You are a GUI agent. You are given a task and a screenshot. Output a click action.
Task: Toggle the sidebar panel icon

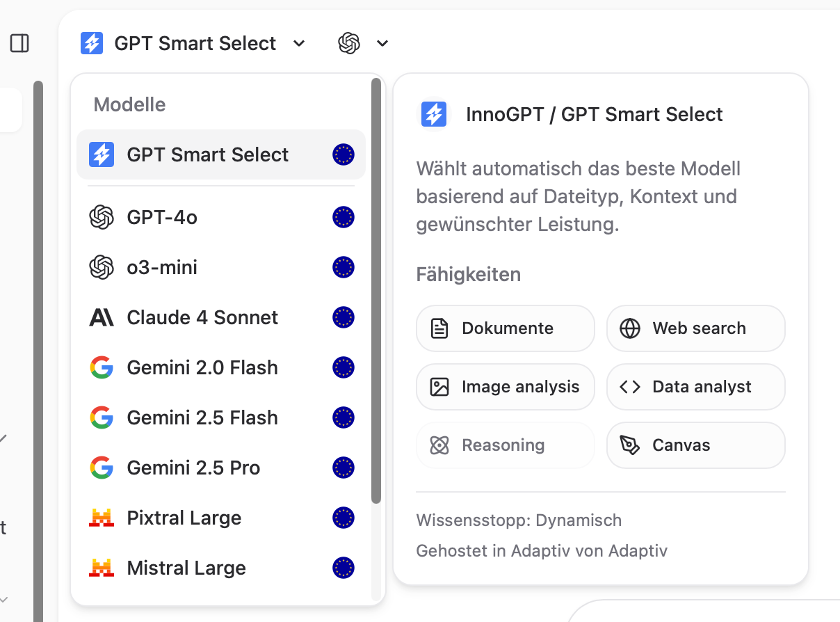[19, 44]
